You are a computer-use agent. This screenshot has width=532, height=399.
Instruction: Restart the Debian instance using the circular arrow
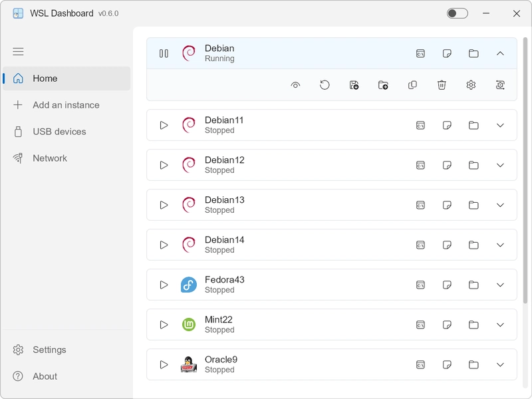click(x=325, y=85)
